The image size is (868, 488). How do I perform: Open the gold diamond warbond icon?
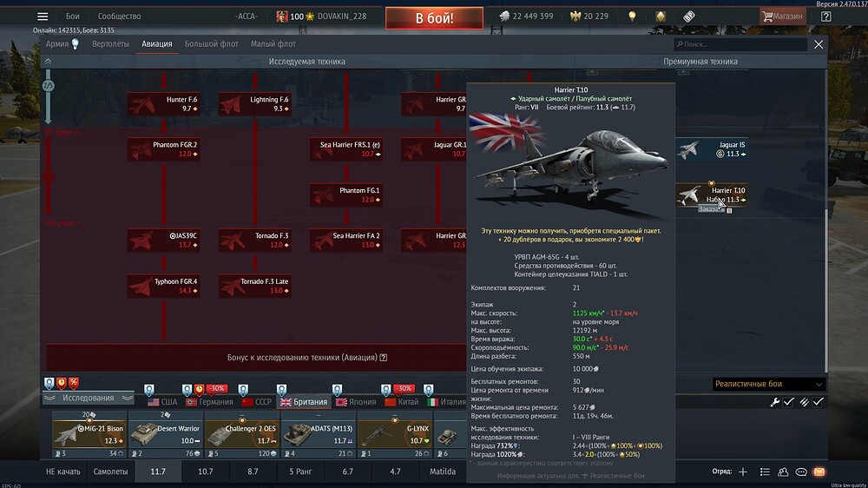(661, 16)
